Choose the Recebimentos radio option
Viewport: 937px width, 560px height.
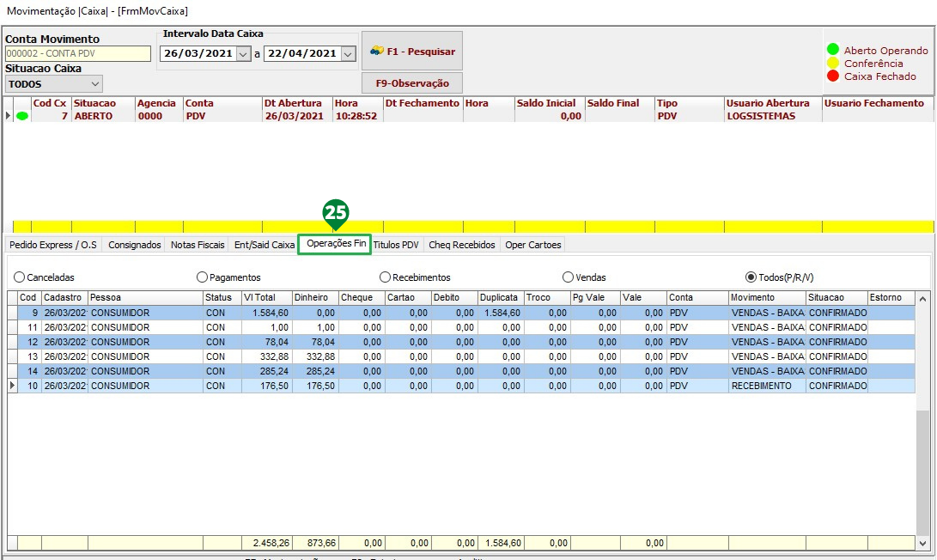386,277
